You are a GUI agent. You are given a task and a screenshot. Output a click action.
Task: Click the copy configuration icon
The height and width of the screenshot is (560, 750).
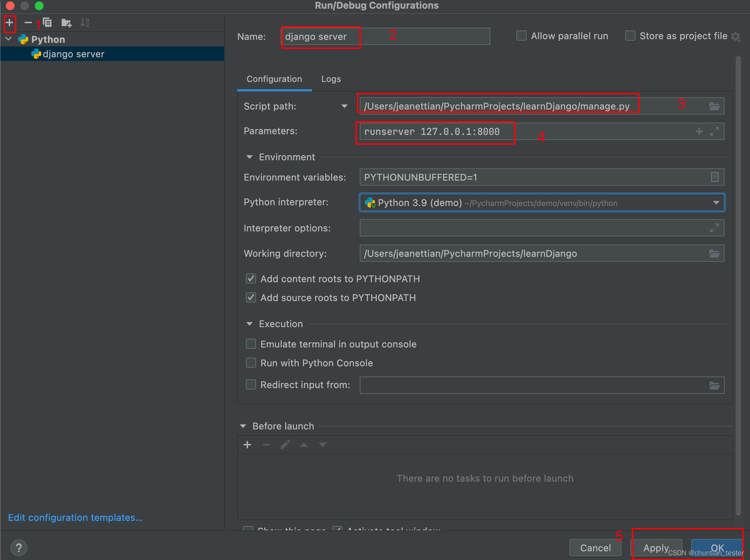coord(47,23)
